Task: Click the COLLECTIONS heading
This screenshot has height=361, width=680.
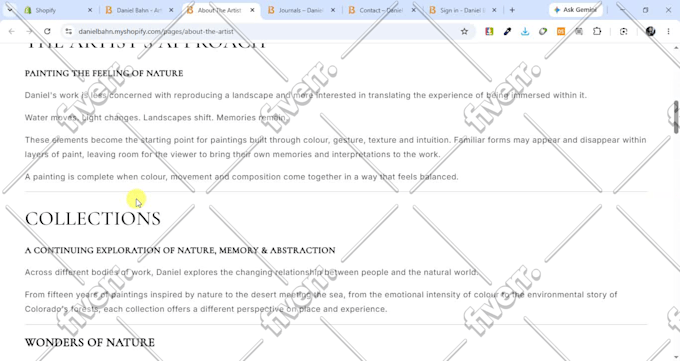Action: [93, 219]
